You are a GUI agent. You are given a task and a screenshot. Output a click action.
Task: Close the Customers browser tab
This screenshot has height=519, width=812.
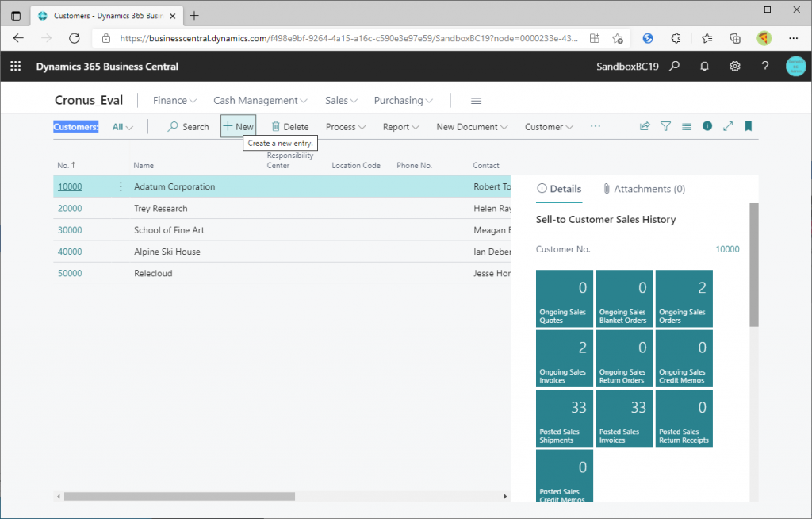tap(172, 16)
